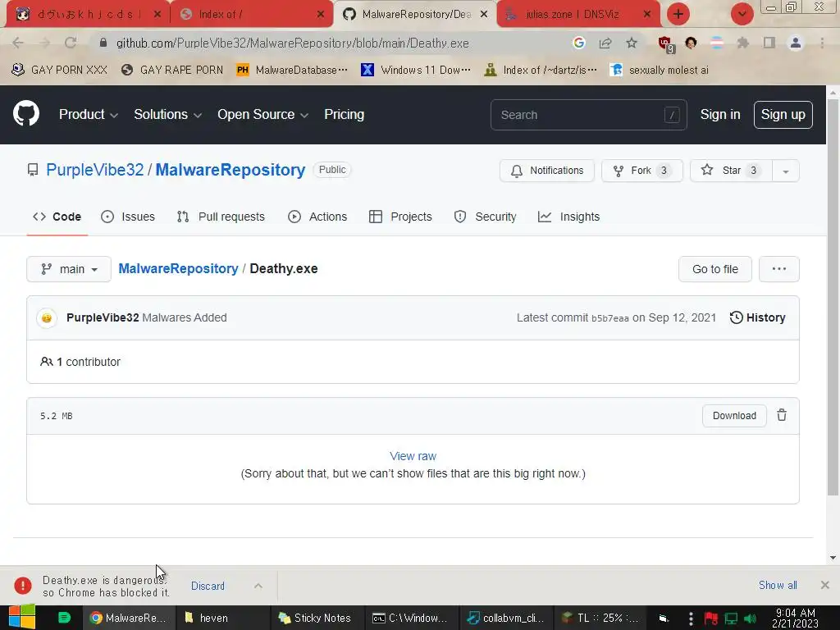Open the extensions puzzle piece menu
840x630 pixels.
coord(742,43)
